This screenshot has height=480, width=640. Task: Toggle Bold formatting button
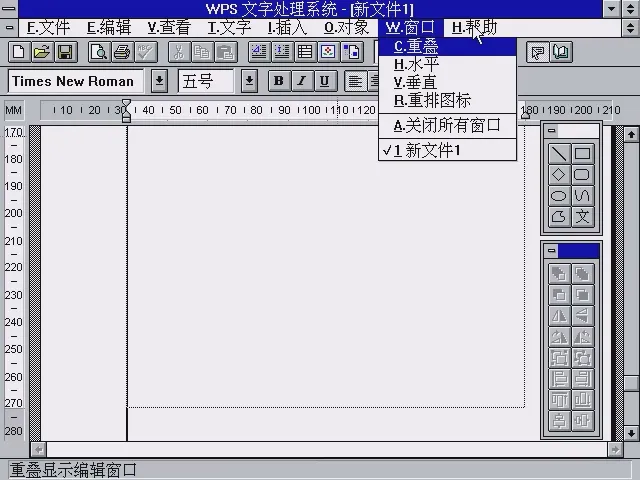[279, 81]
